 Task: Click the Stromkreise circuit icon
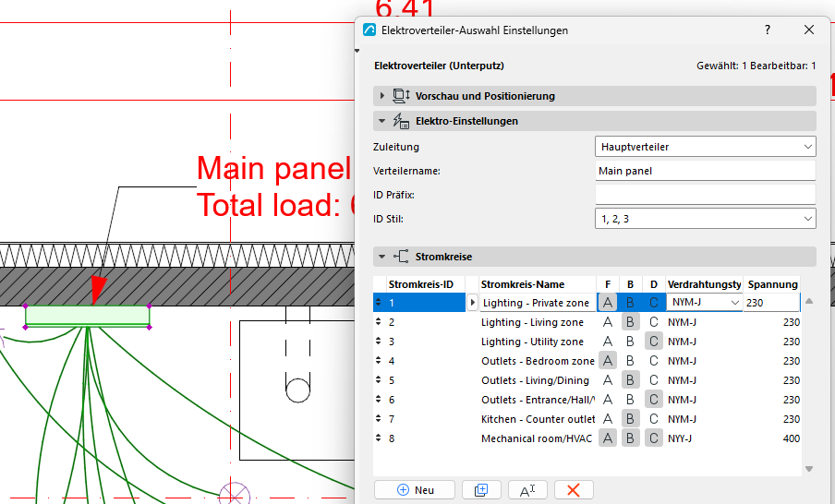[401, 257]
